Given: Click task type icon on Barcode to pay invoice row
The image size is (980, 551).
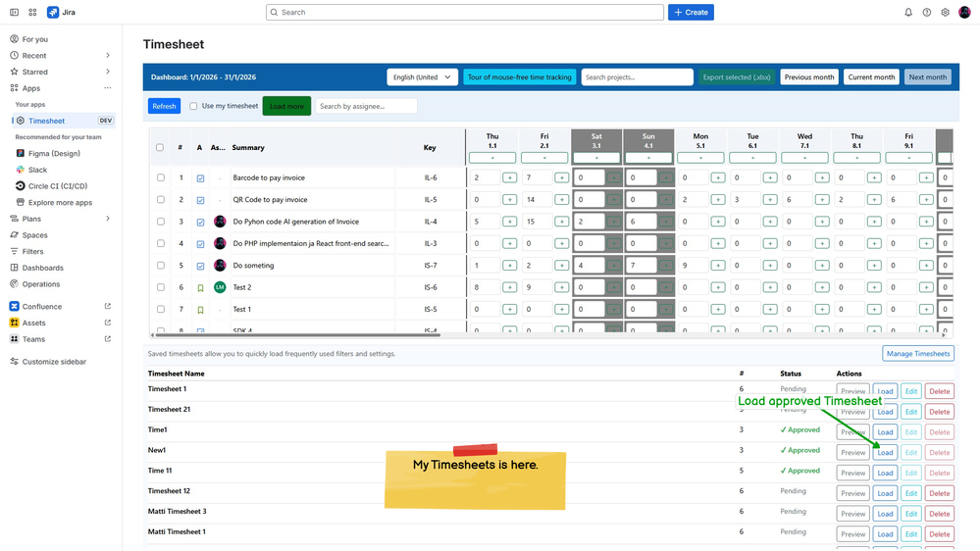Looking at the screenshot, I should click(x=201, y=178).
